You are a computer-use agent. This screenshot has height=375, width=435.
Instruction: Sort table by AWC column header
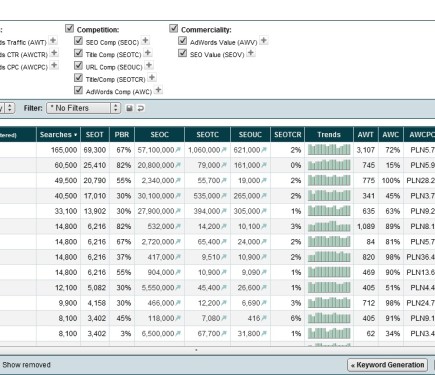(391, 135)
